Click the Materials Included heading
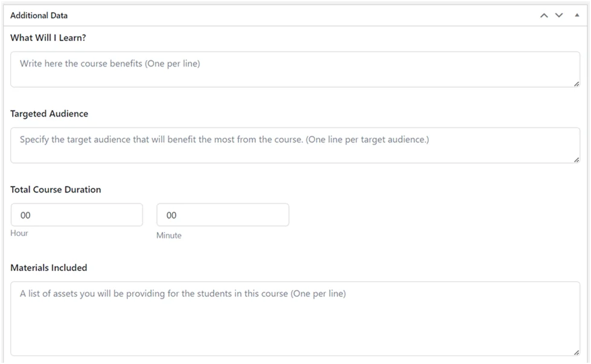Screen dimensions: 591x364 click(x=50, y=267)
